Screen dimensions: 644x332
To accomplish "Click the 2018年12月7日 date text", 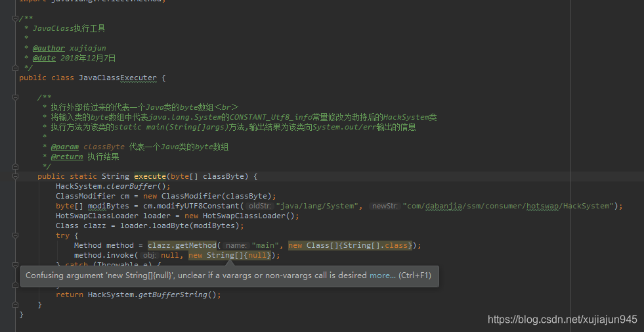I will click(88, 58).
